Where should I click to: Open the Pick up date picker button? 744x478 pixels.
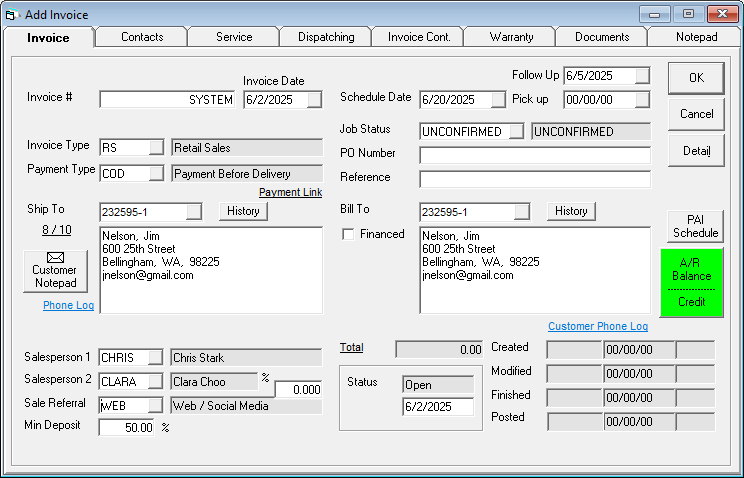642,100
